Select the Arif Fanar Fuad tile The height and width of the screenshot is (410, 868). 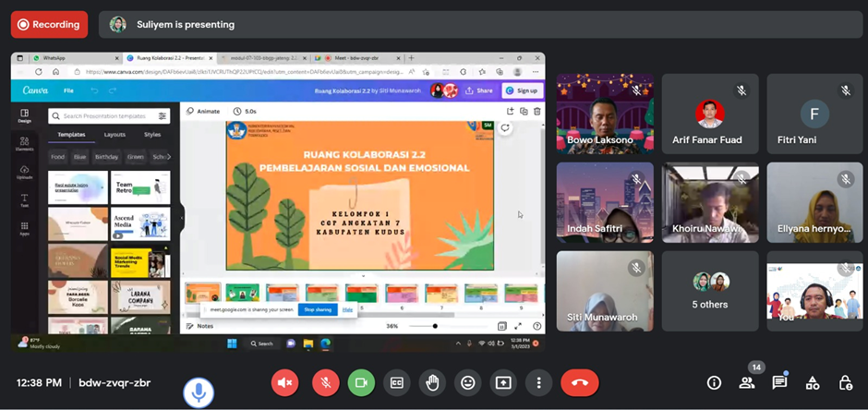coord(710,114)
